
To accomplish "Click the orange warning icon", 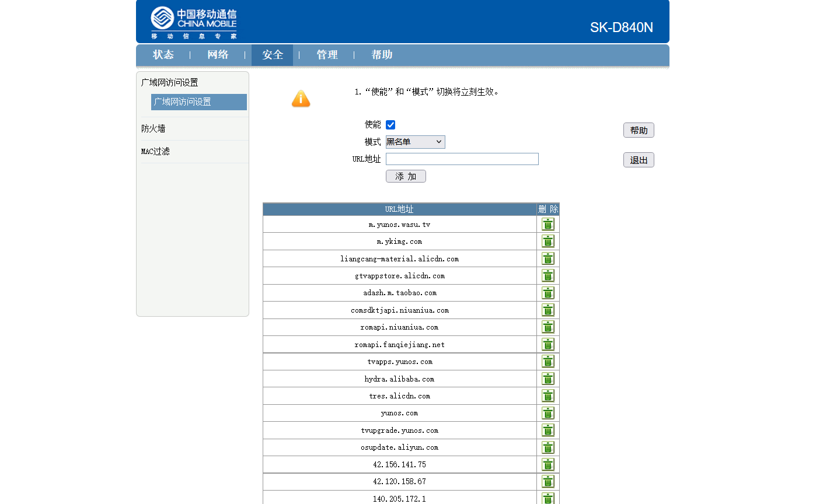I will (x=301, y=99).
